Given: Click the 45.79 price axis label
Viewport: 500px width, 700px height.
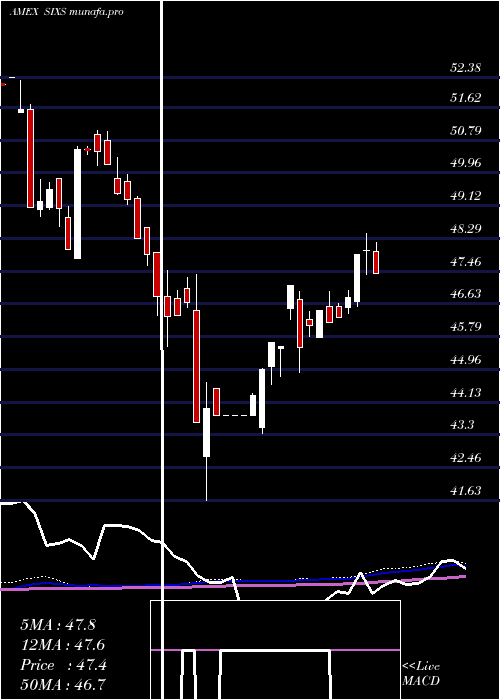Looking at the screenshot, I should [465, 327].
